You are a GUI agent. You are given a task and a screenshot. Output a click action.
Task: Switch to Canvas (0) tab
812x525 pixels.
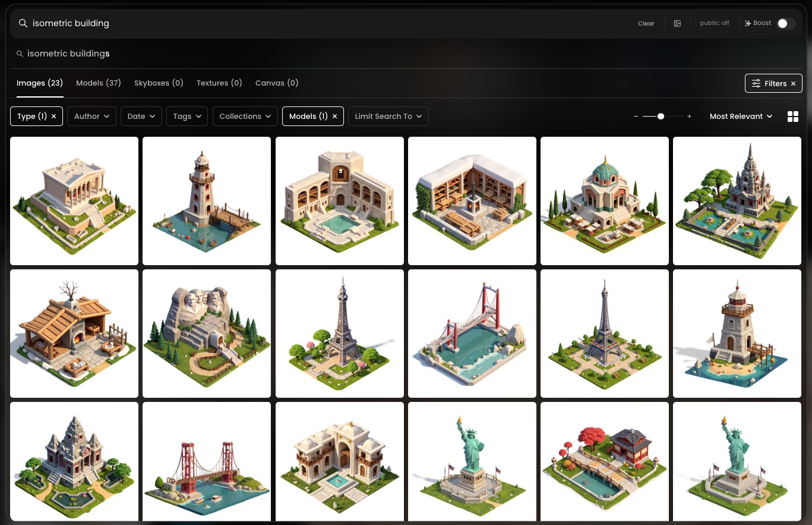pyautogui.click(x=277, y=83)
